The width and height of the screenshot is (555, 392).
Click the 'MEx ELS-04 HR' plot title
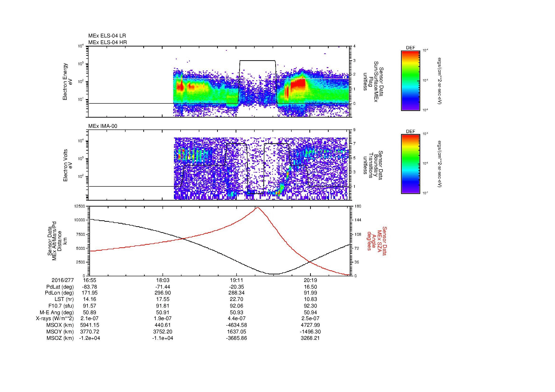(x=107, y=42)
